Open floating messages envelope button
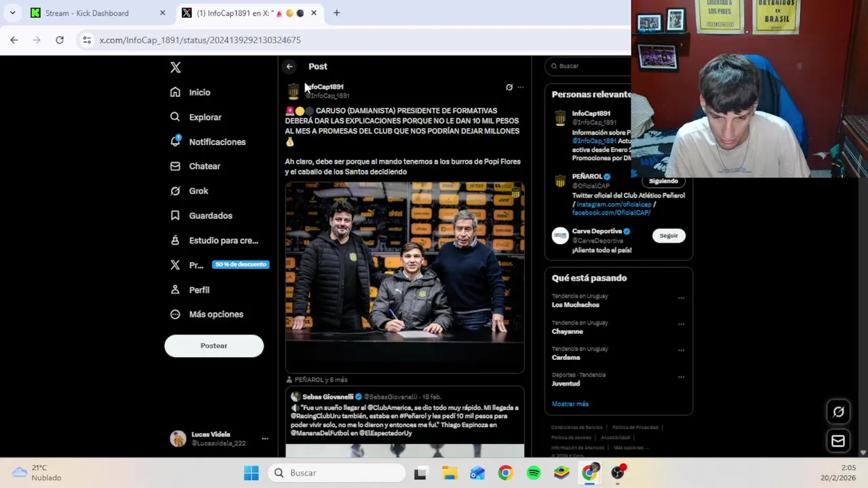Screen dimensions: 868x488 click(838, 441)
